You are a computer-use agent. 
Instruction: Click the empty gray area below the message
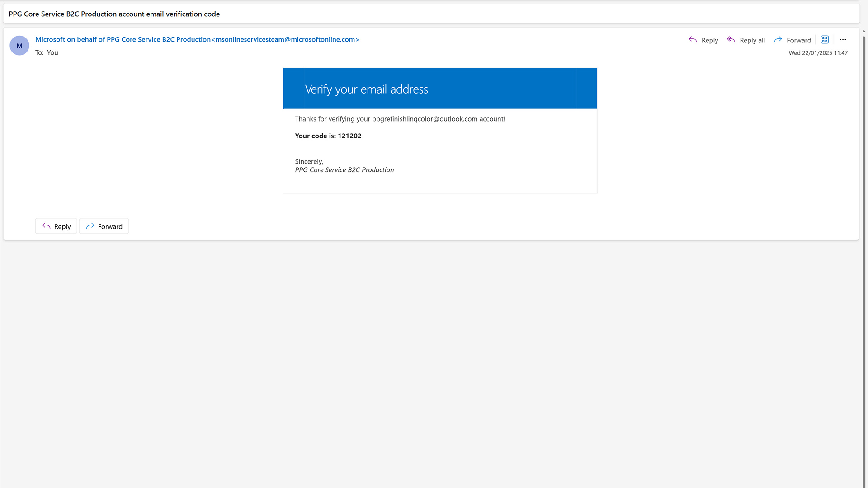point(429,361)
